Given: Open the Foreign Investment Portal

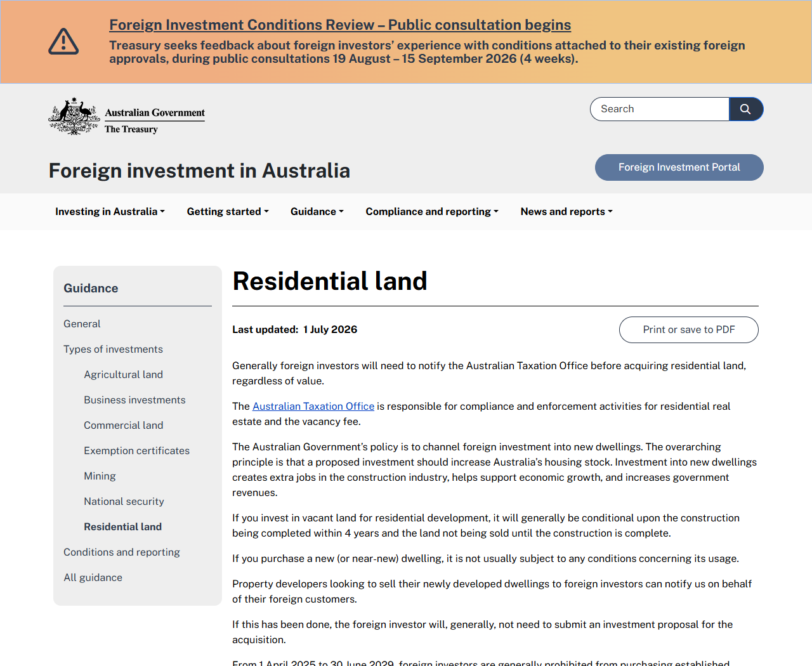Looking at the screenshot, I should tap(679, 167).
